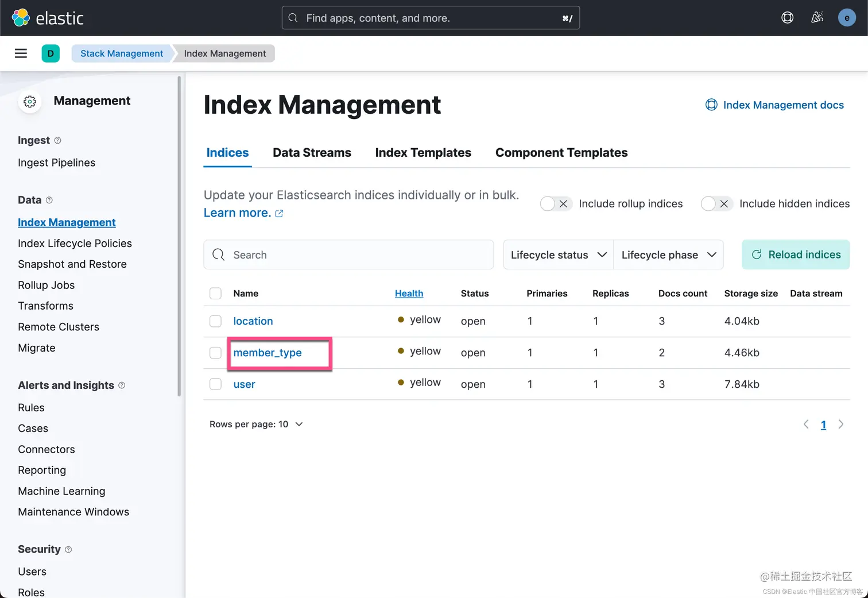Open Rollup Jobs in sidebar
The image size is (868, 598).
point(46,286)
